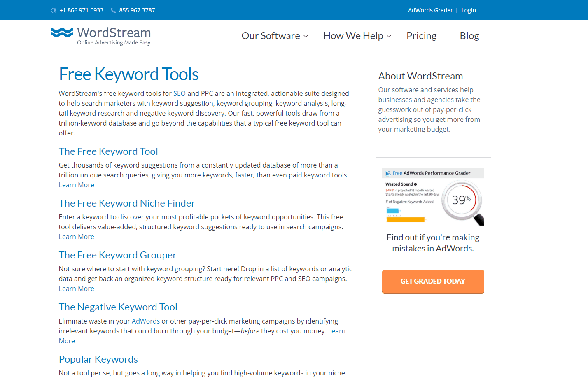The image size is (588, 391).
Task: Open The Free Keyword Niche Finder heading
Action: (x=127, y=203)
